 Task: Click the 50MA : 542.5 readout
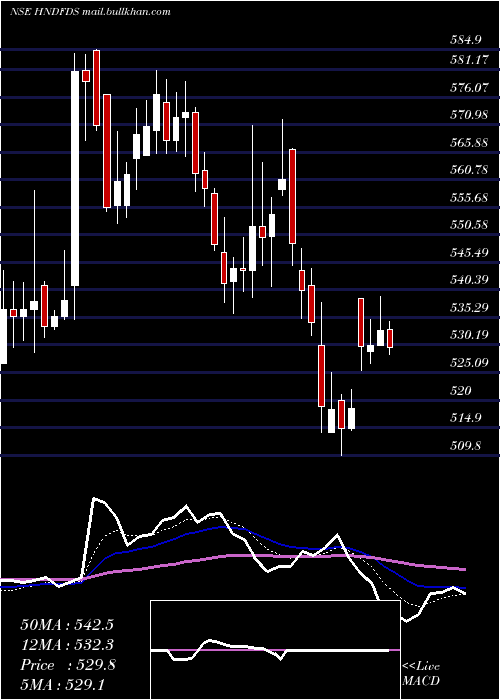65,625
